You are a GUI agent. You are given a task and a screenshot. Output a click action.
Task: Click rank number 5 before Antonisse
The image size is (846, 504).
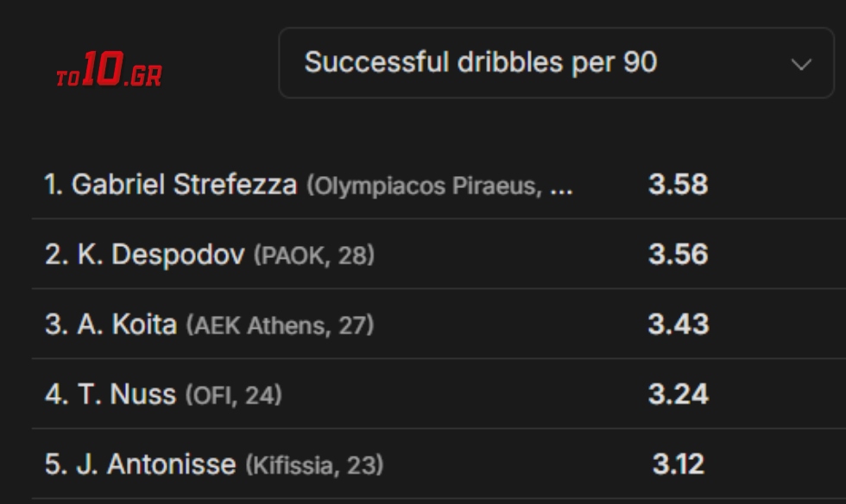54,464
